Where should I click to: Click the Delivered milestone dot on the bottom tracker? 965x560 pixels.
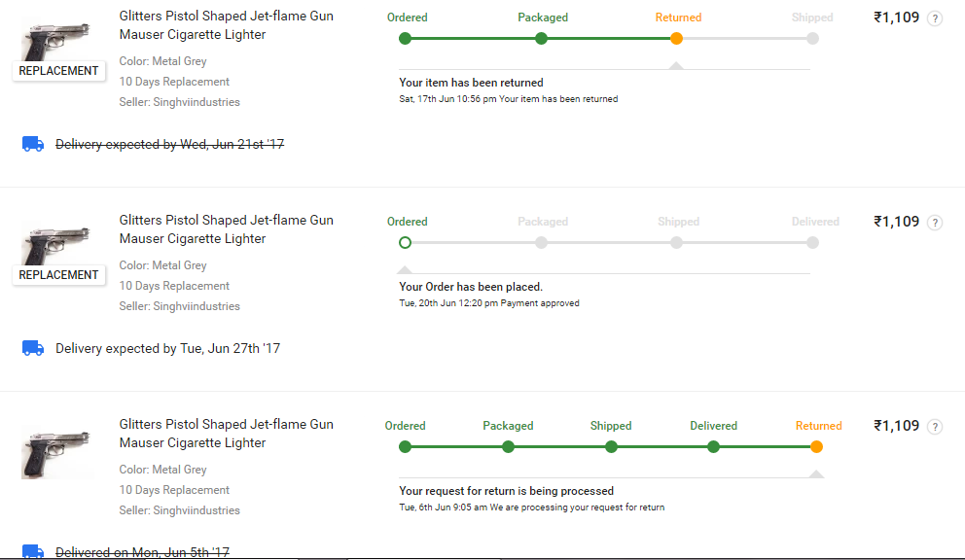[x=713, y=447]
